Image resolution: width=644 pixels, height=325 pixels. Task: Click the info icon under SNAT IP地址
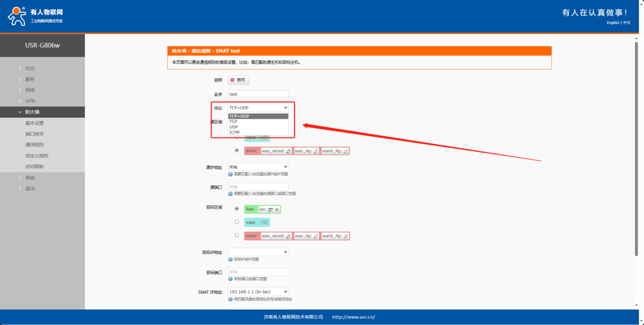pyautogui.click(x=230, y=299)
